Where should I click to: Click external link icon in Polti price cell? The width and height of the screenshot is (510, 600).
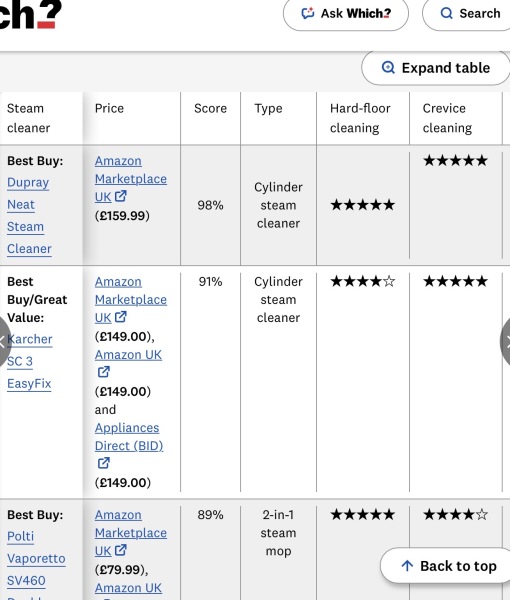click(x=121, y=550)
